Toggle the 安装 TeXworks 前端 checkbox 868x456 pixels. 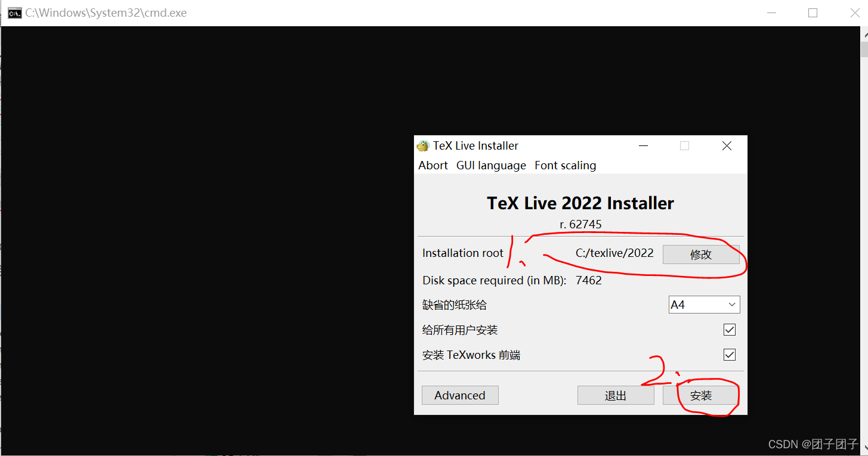[730, 355]
